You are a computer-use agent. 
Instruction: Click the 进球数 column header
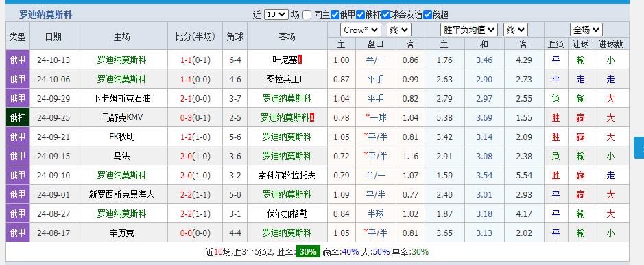pos(610,44)
